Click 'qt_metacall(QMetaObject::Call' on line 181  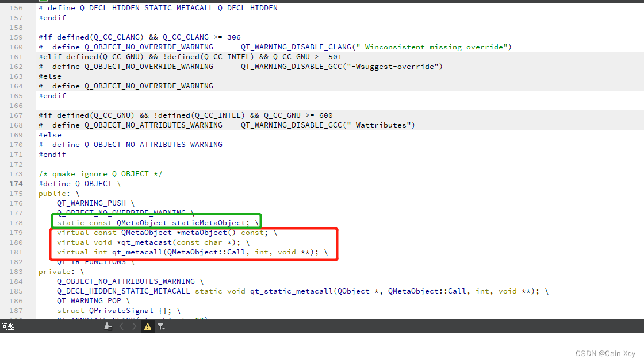tap(179, 252)
